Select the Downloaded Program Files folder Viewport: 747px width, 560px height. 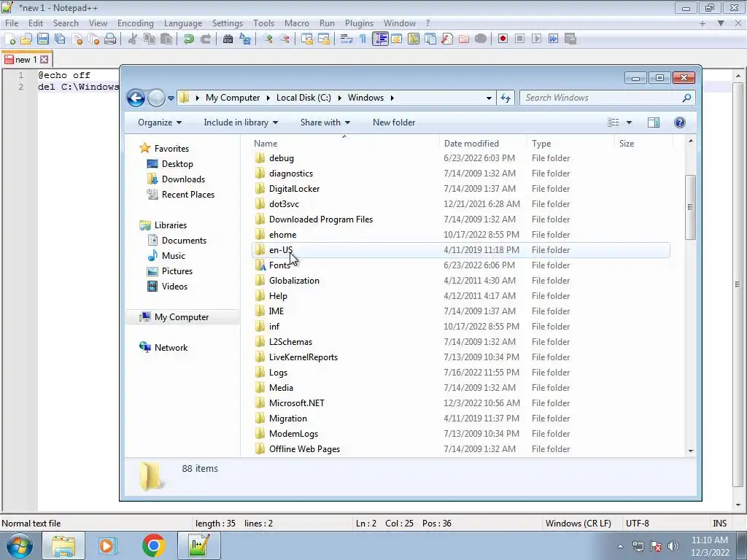tap(321, 219)
